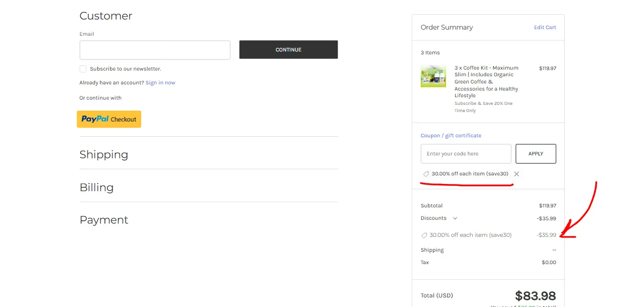Screen dimensions: 644x307
Task: Open the Edit Cart link
Action: click(545, 27)
